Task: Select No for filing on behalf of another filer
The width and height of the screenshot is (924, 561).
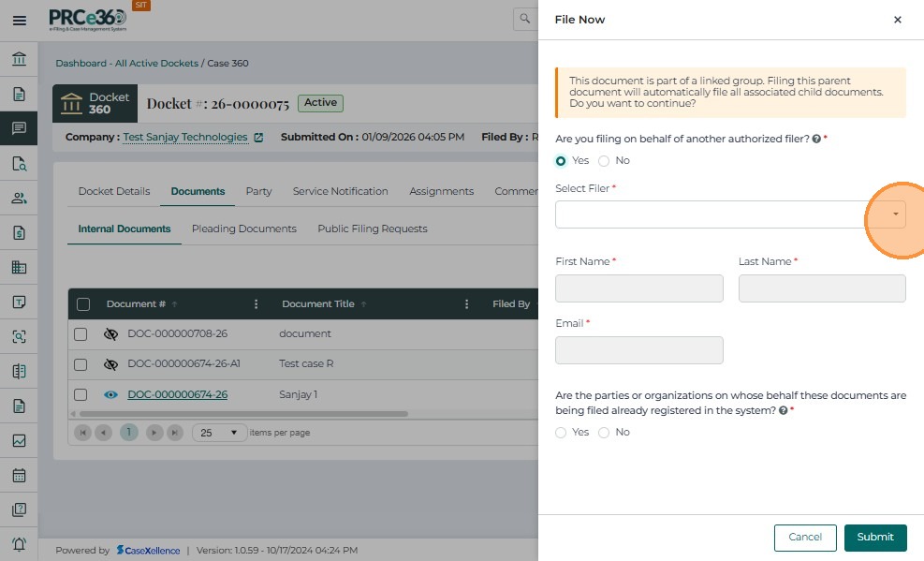Action: pos(604,161)
